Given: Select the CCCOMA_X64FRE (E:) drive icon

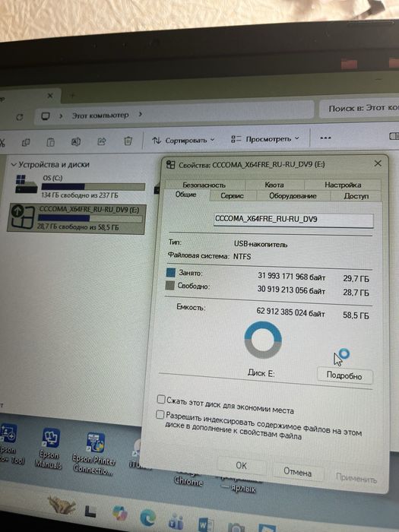Looking at the screenshot, I should pyautogui.click(x=23, y=217).
